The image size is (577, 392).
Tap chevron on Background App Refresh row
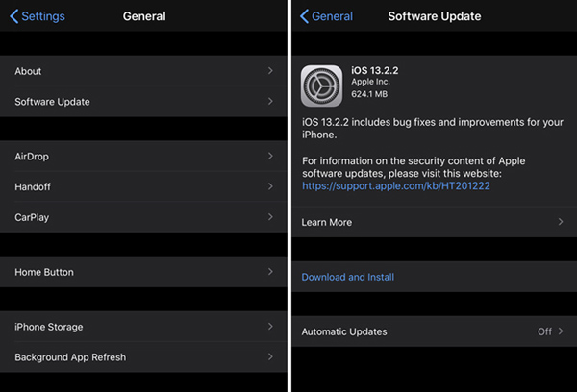click(x=270, y=356)
